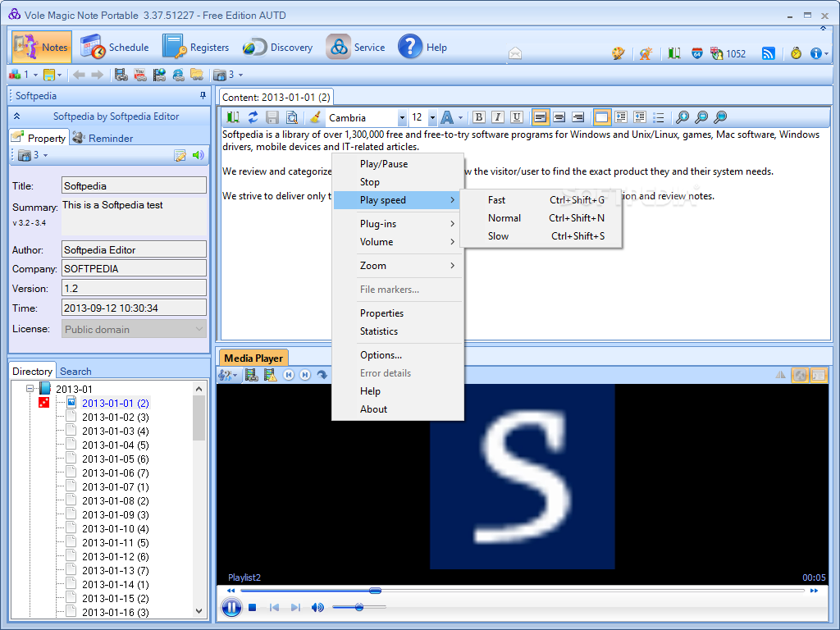840x630 pixels.
Task: Switch to the Search tab
Action: pyautogui.click(x=75, y=372)
